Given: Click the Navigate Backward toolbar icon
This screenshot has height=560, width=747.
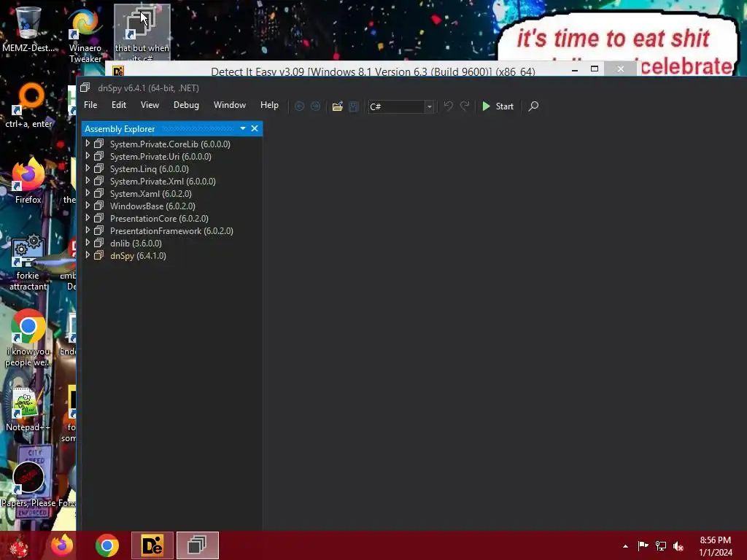Looking at the screenshot, I should click(299, 106).
